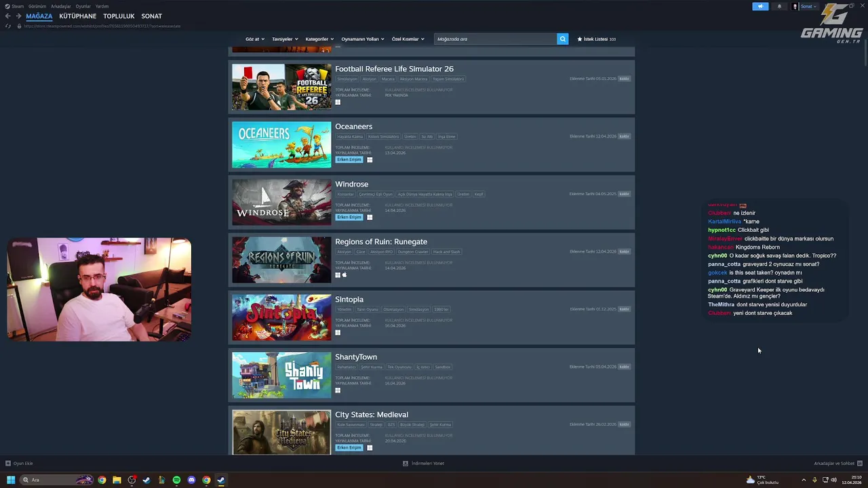Open Discord from the taskbar

[x=191, y=480]
